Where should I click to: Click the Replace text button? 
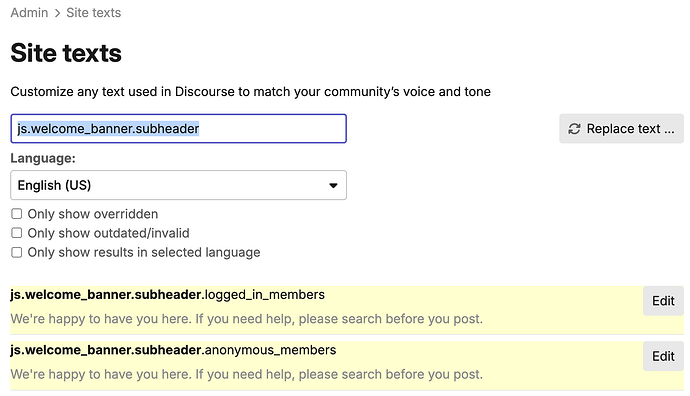point(621,128)
